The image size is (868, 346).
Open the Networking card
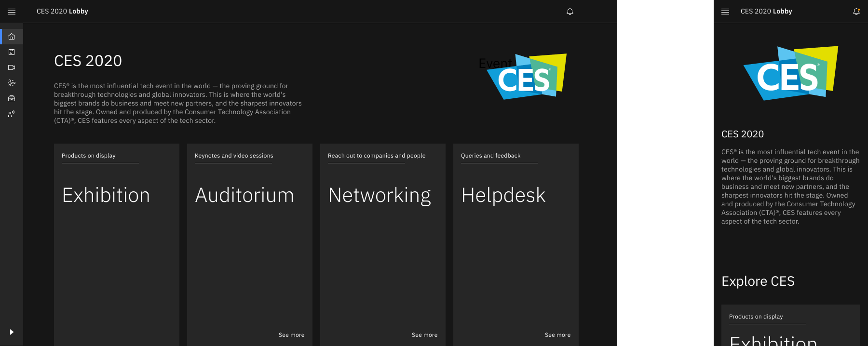[x=383, y=245]
